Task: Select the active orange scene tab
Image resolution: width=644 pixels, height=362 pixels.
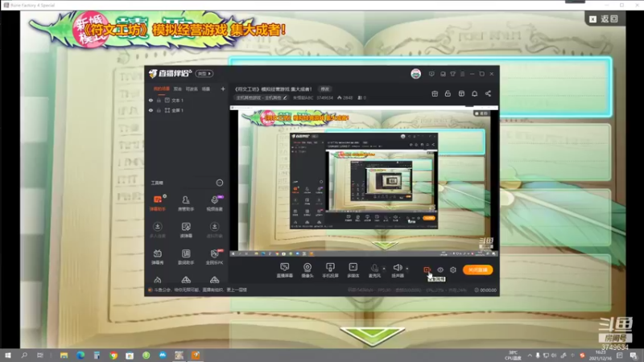Action: (x=162, y=88)
